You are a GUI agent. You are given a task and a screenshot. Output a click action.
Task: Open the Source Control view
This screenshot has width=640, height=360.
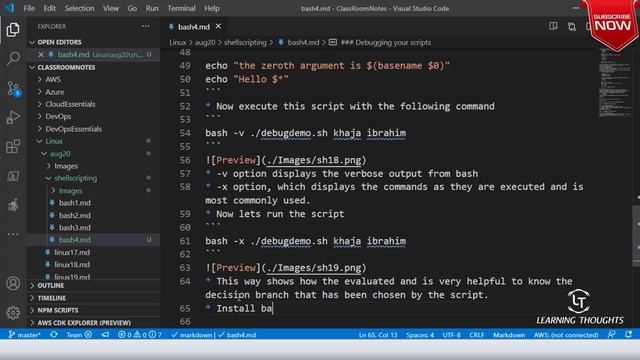[13, 88]
